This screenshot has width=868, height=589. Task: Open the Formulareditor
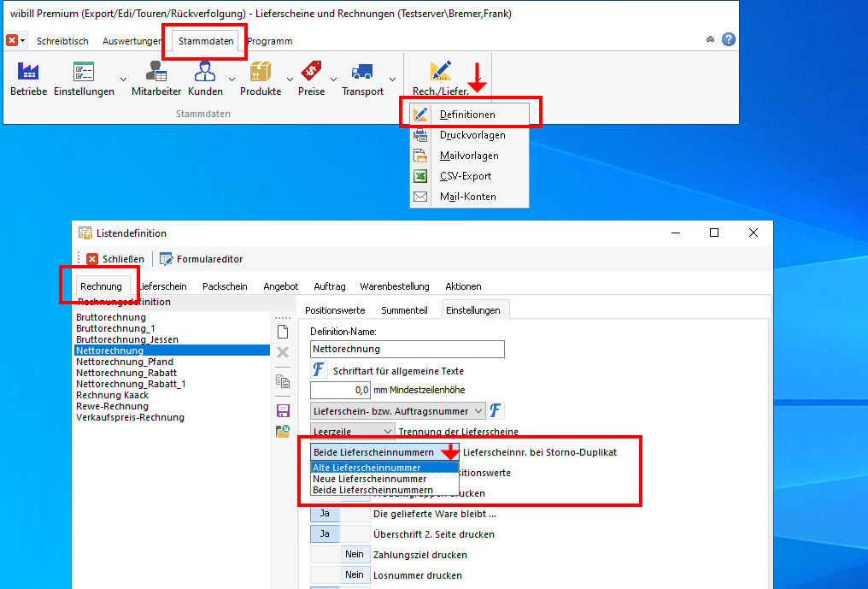point(201,259)
